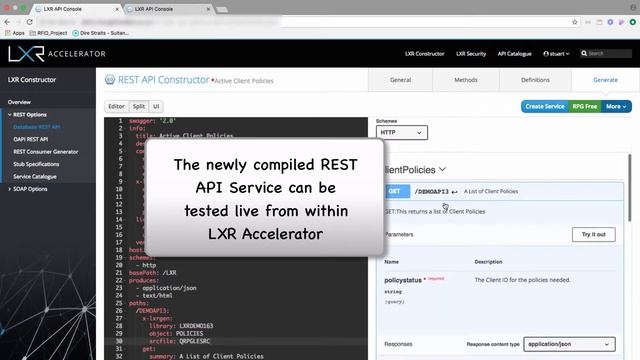
Task: Open a new browser tab
Action: point(222,9)
